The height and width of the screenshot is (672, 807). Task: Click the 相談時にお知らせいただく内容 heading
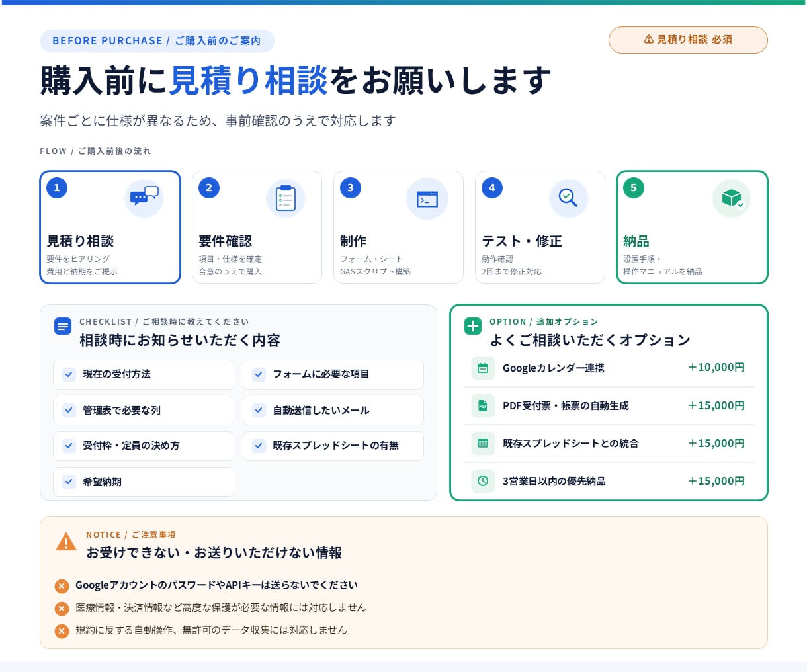click(x=180, y=341)
